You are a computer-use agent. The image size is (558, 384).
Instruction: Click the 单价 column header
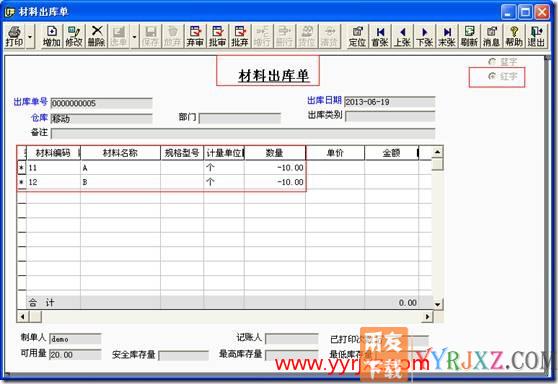click(x=335, y=153)
